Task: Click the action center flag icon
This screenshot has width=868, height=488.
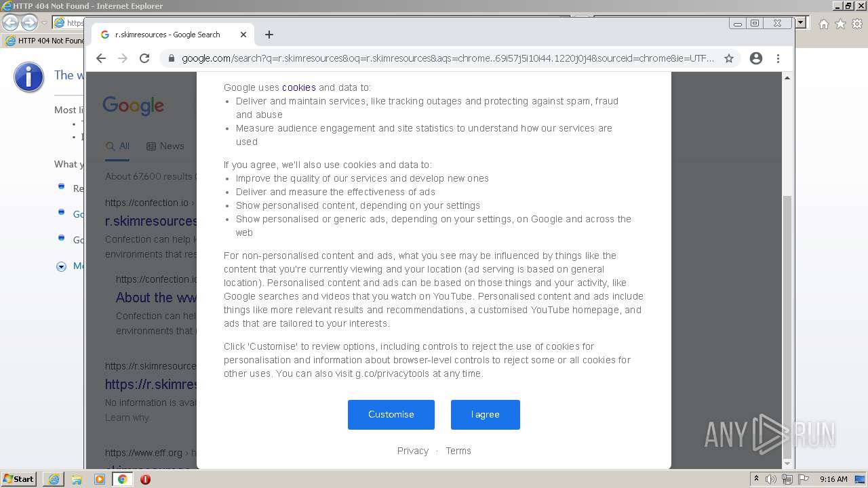Action: tap(803, 479)
